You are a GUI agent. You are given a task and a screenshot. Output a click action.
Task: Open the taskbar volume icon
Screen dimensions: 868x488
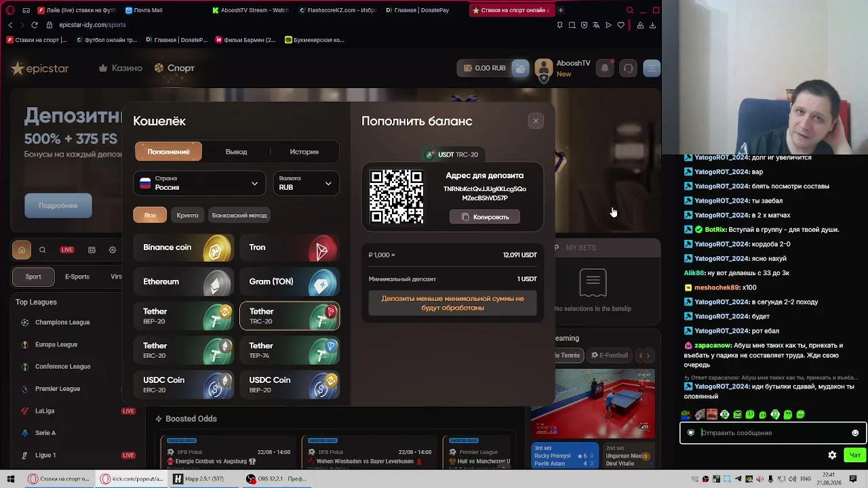(x=793, y=479)
